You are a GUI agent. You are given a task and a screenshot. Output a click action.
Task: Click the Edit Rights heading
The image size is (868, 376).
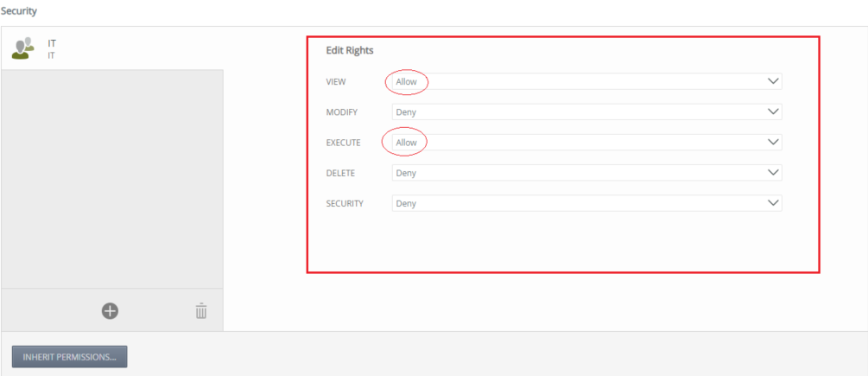tap(350, 51)
